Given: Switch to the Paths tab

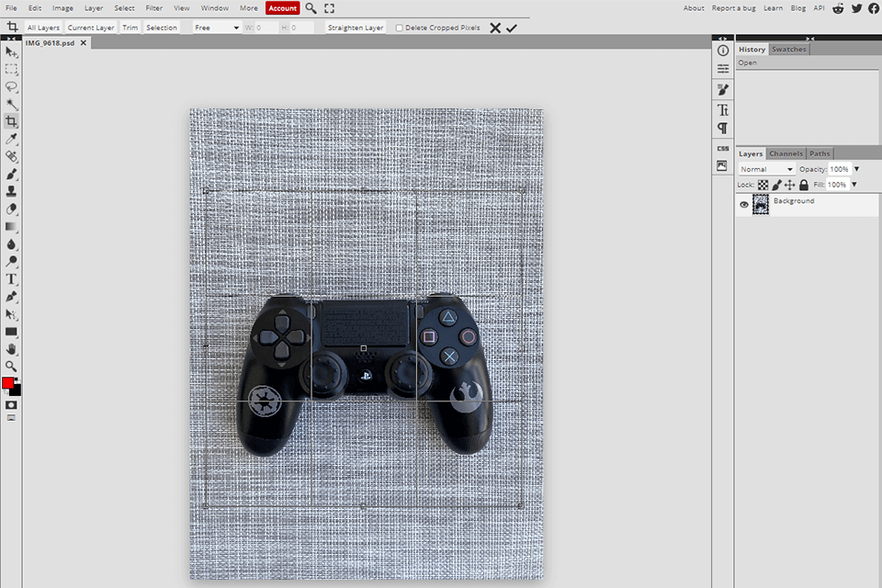Looking at the screenshot, I should pos(820,153).
